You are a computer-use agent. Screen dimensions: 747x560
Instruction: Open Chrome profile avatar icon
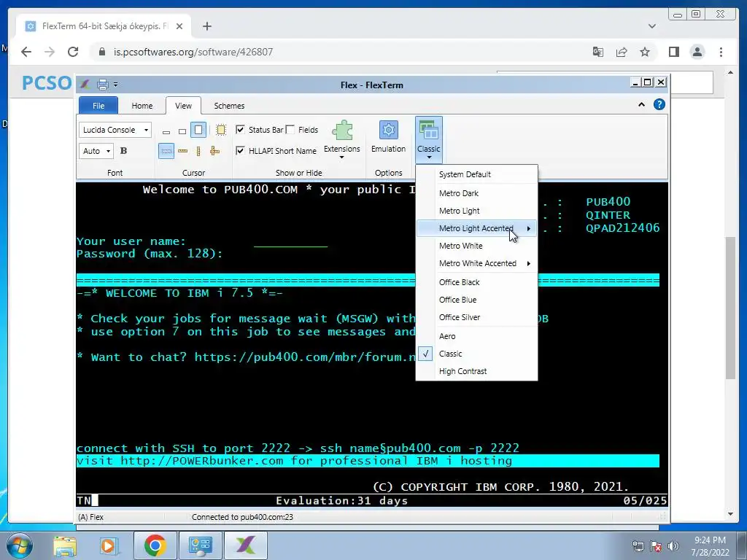click(x=697, y=52)
